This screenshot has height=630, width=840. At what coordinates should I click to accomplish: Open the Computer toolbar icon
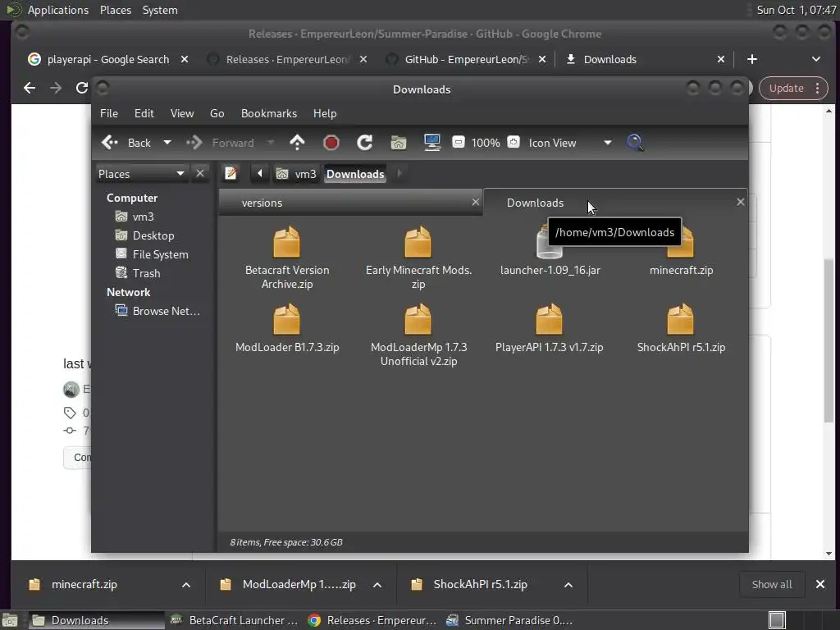[431, 143]
